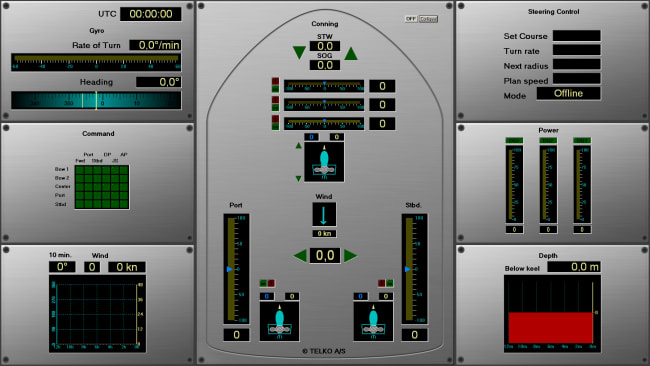Viewport: 650px width, 366px height.
Task: Click the STW speed value
Action: [325, 46]
